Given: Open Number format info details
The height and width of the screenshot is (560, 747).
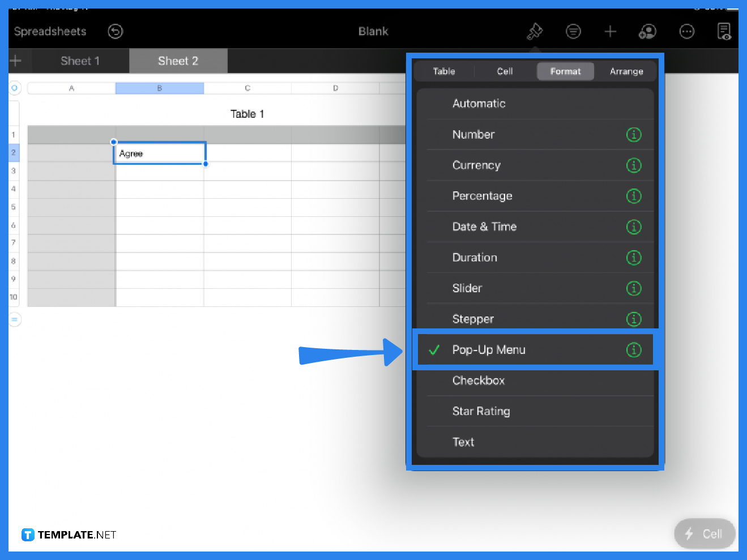Looking at the screenshot, I should click(634, 134).
